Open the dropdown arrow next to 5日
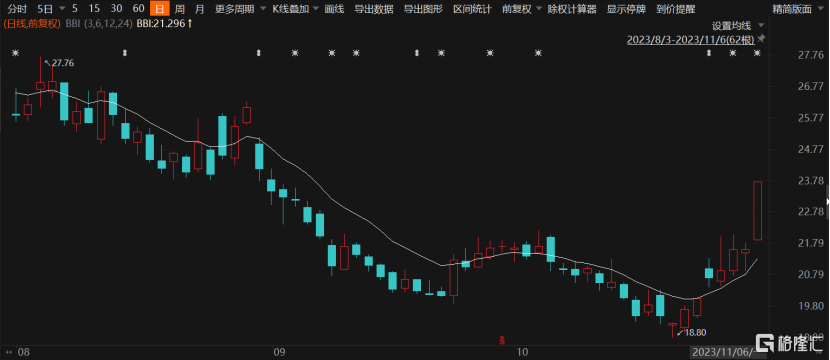This screenshot has height=360, width=830. pyautogui.click(x=62, y=9)
